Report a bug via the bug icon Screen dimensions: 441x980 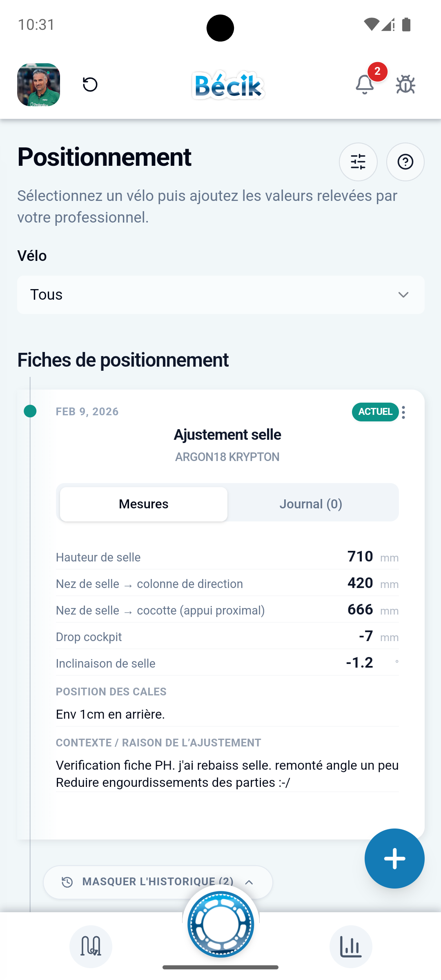(x=405, y=85)
